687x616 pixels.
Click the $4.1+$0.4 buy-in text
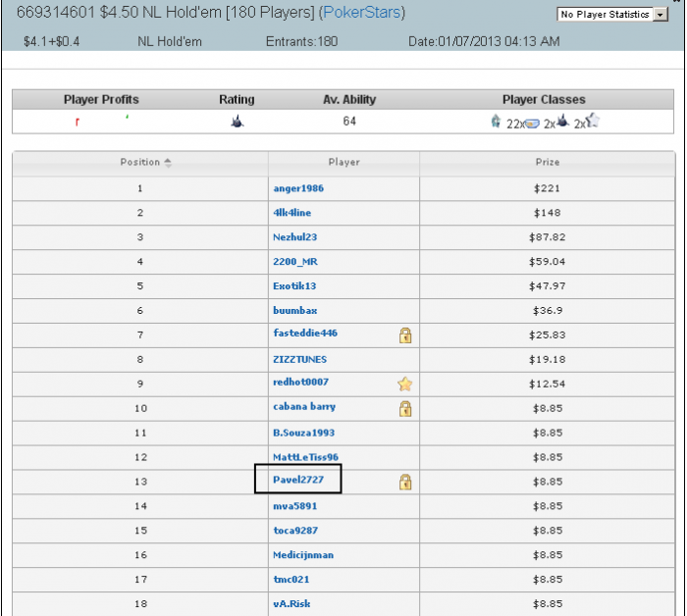click(52, 41)
